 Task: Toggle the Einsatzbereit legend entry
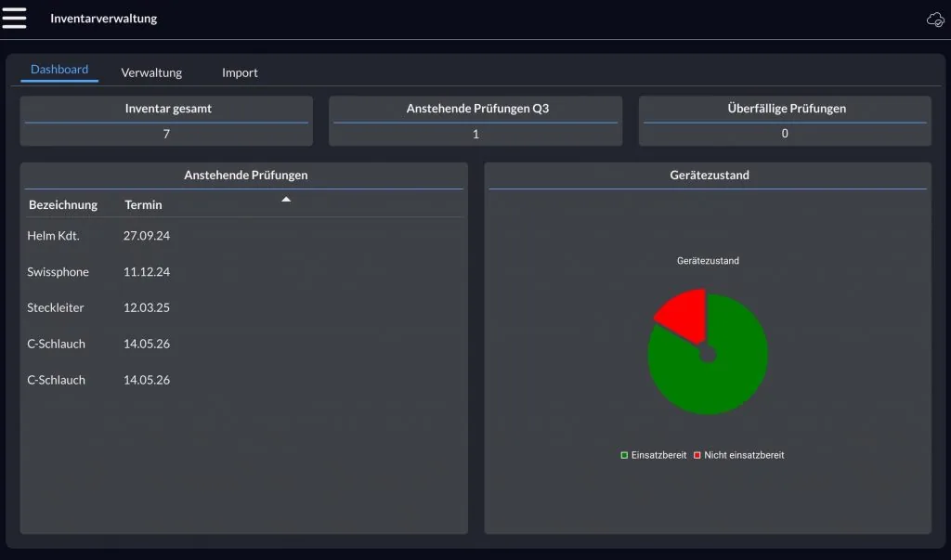click(653, 455)
